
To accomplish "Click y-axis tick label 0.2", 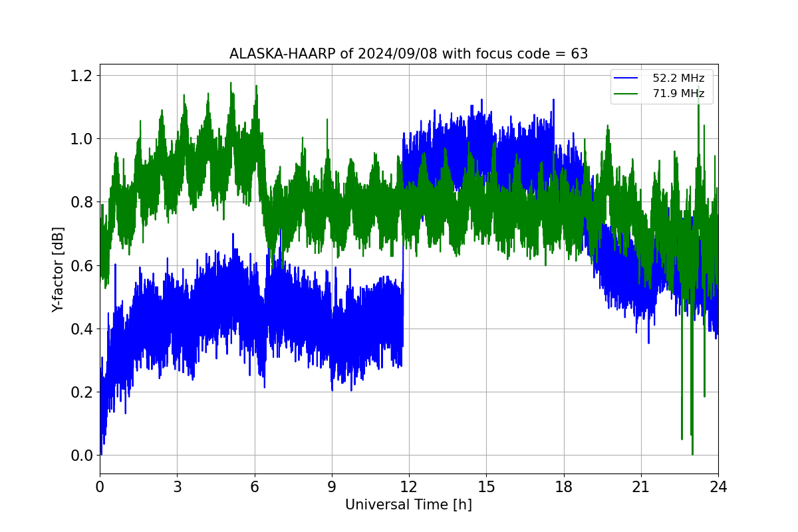I will (x=80, y=392).
